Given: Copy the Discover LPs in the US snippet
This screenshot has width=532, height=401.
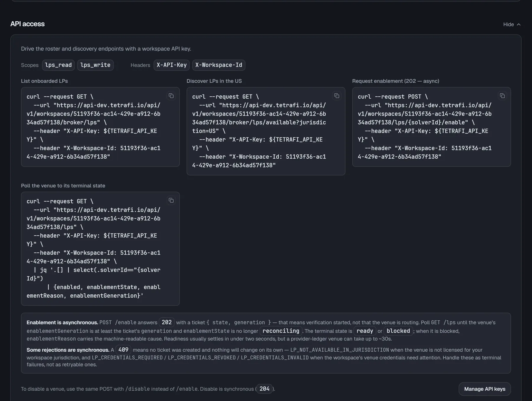Looking at the screenshot, I should click(x=337, y=96).
